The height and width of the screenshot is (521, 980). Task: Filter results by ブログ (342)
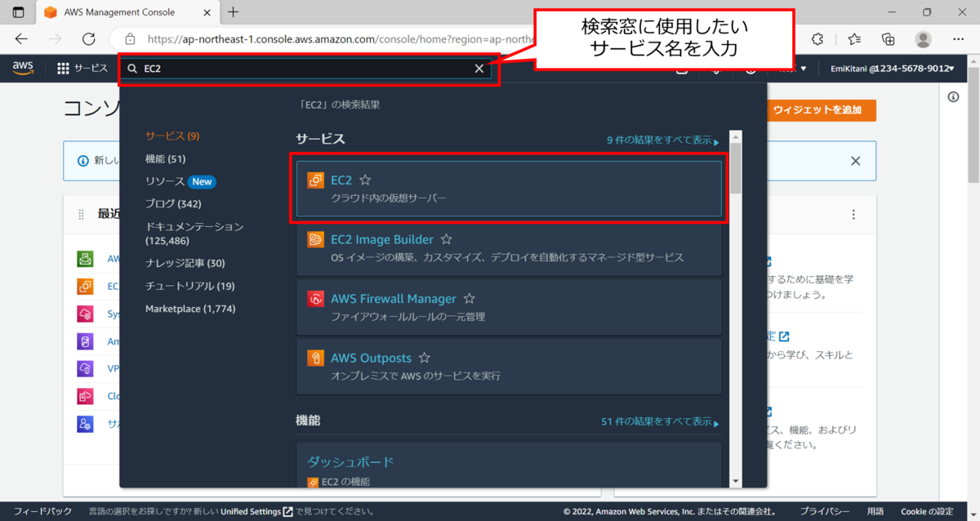(173, 203)
